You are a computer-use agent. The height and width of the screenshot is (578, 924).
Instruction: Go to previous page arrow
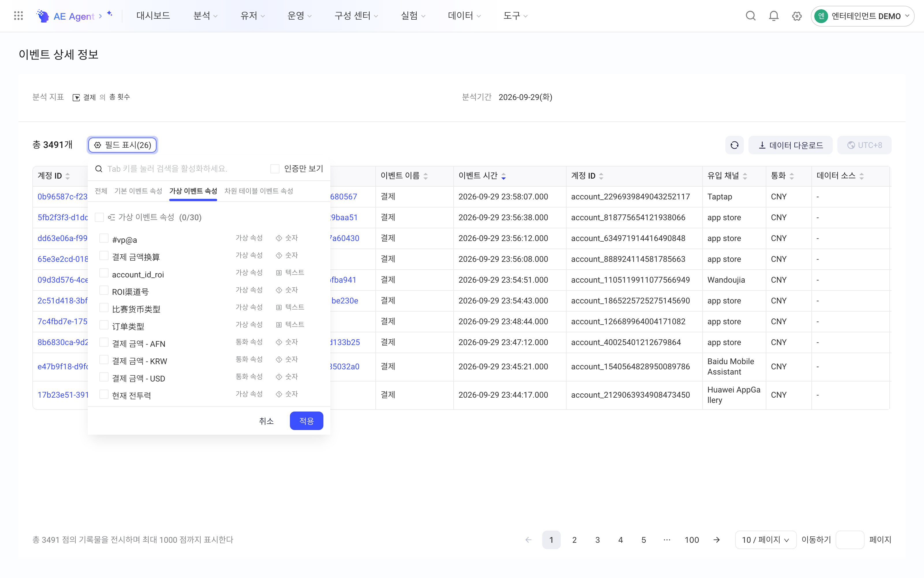click(x=528, y=540)
